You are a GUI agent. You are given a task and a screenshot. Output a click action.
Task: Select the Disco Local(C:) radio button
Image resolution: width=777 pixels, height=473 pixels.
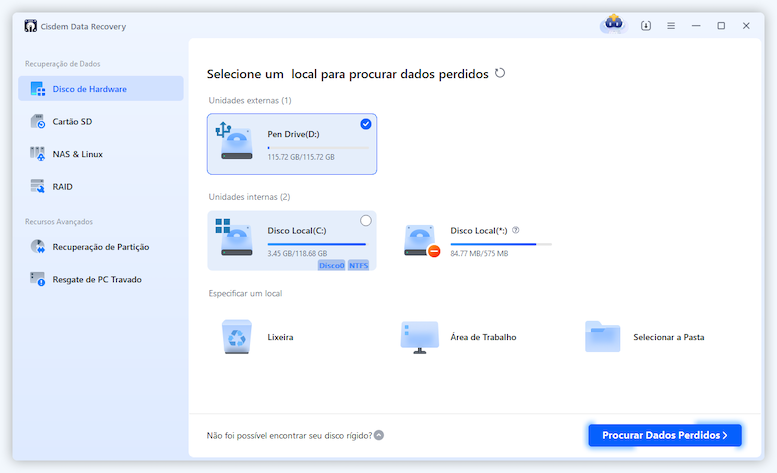pos(365,221)
